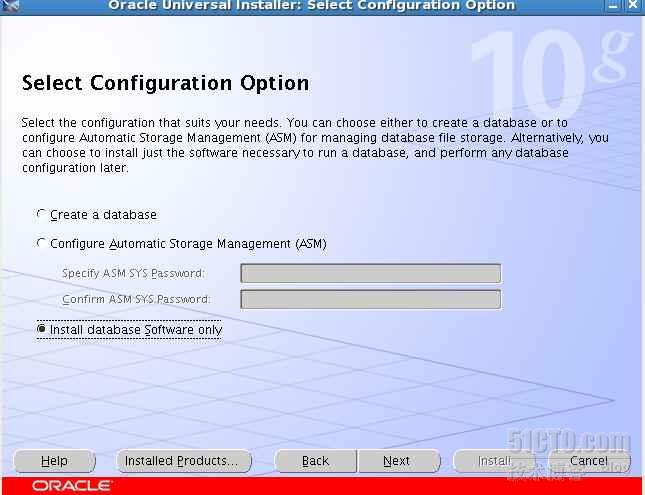The height and width of the screenshot is (495, 645).
Task: Cancel the Oracle installation
Action: pos(589,461)
